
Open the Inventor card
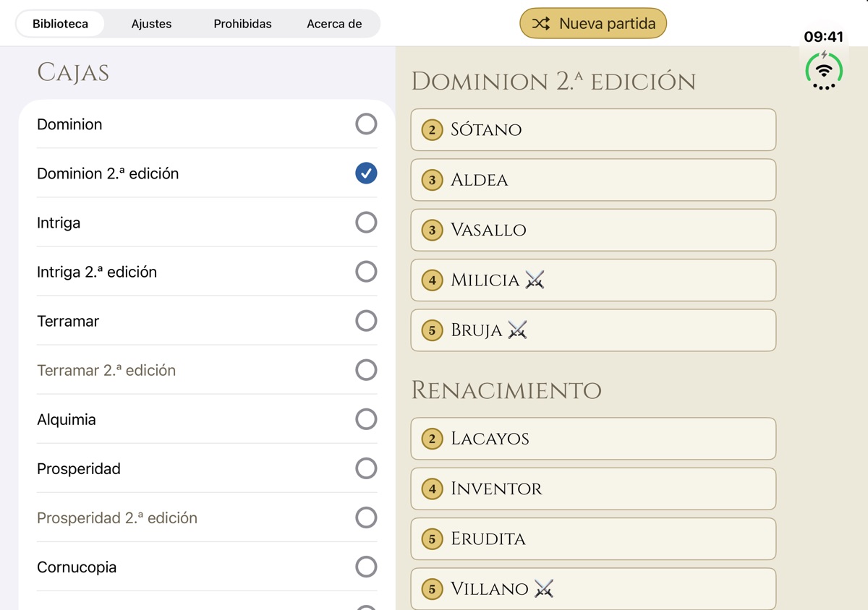(593, 489)
